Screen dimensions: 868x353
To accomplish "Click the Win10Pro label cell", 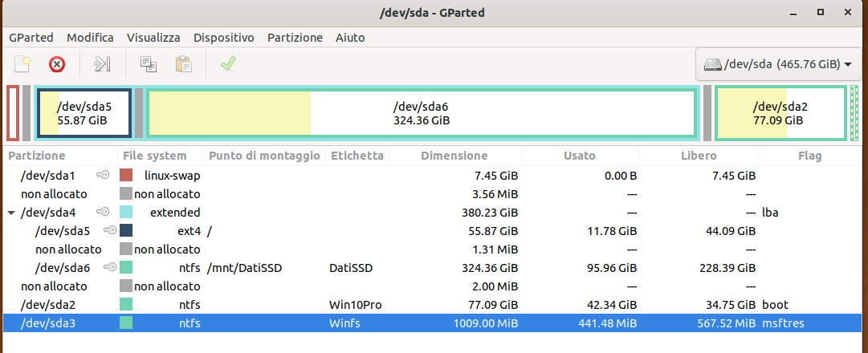I will [x=356, y=305].
